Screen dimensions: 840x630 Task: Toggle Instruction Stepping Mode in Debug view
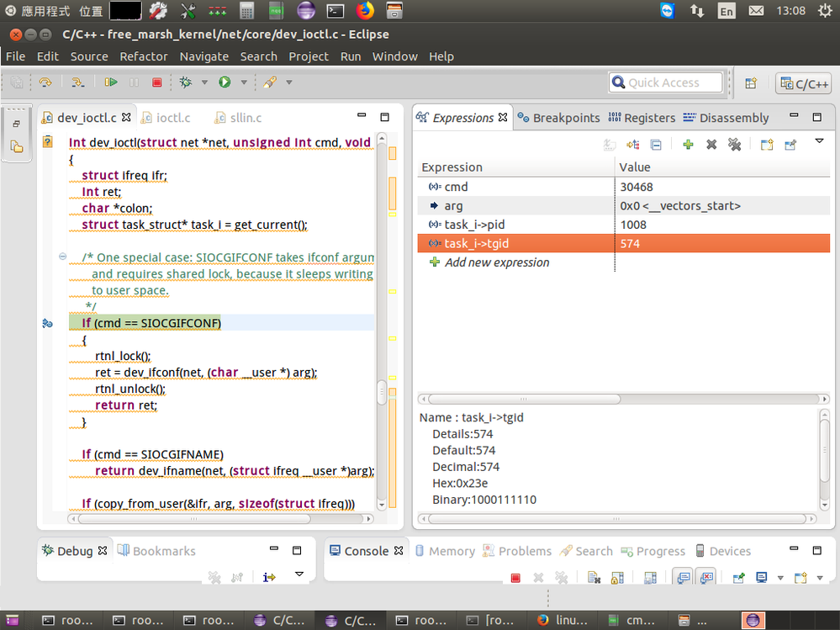(269, 577)
